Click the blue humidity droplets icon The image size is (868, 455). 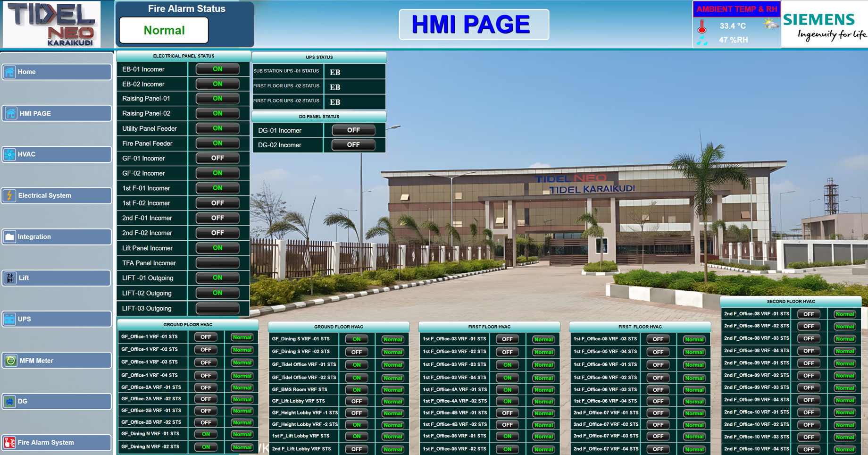point(702,41)
